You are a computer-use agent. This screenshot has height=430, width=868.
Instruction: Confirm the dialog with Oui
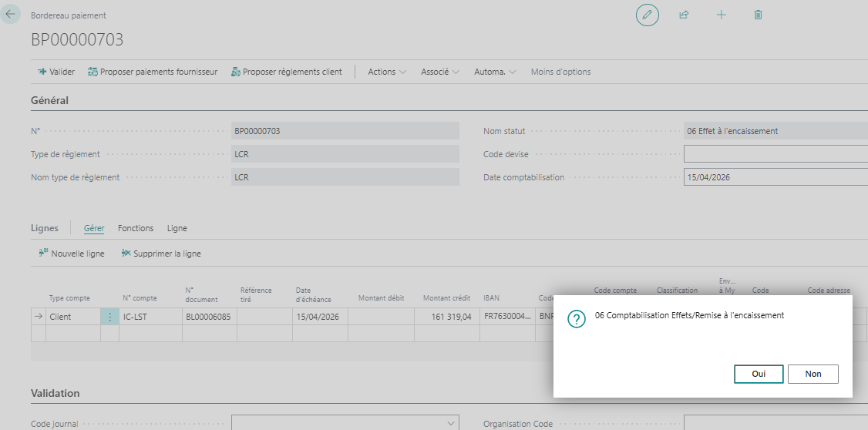(759, 374)
